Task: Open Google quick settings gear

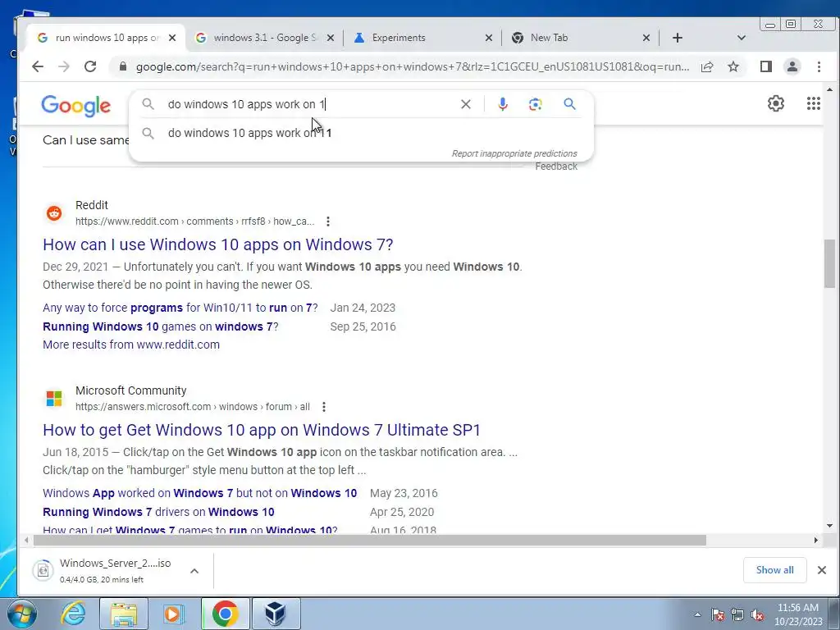Action: (x=776, y=103)
